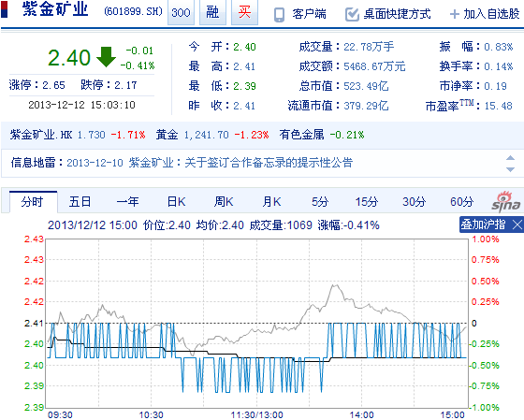Click the 10:30 time axis label

pos(151,415)
